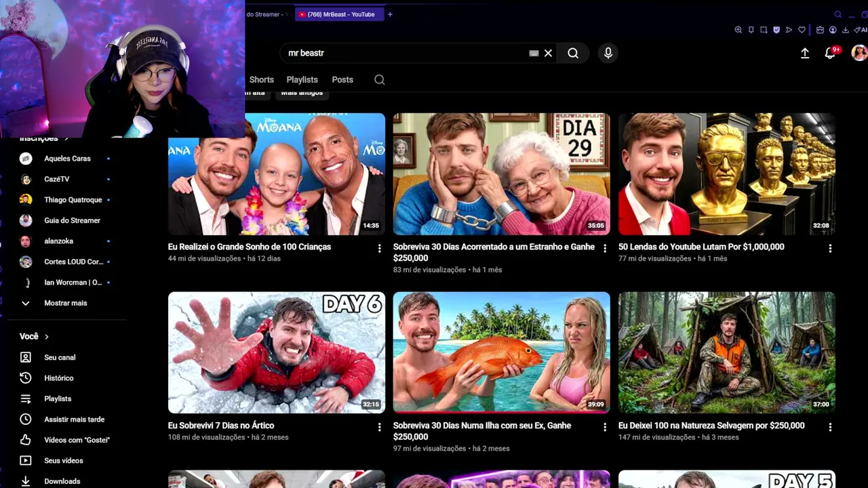Open the on-screen keyboard icon in search box
The image size is (868, 488).
[534, 53]
